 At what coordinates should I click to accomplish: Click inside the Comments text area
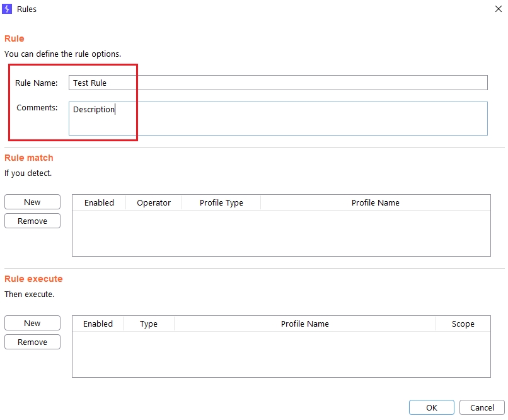277,119
